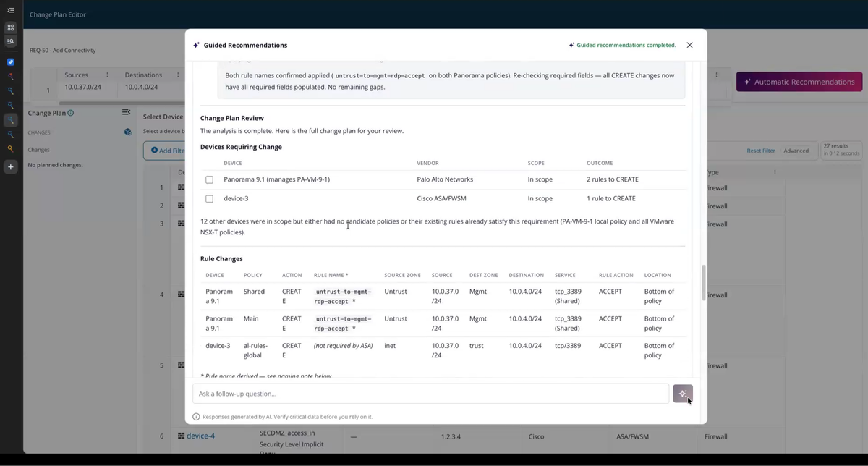
Task: Check the device-3 checkbox
Action: [x=209, y=198]
